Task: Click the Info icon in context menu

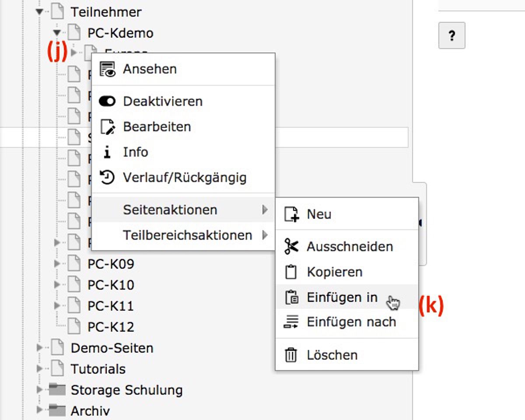Action: coord(107,152)
